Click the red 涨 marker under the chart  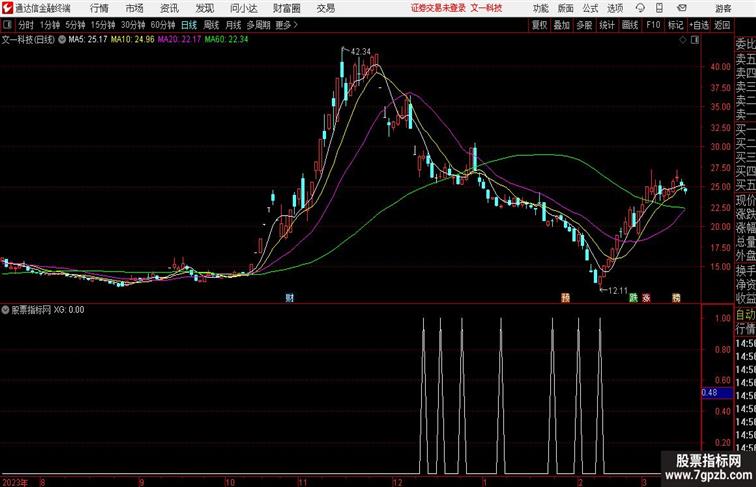[x=646, y=298]
